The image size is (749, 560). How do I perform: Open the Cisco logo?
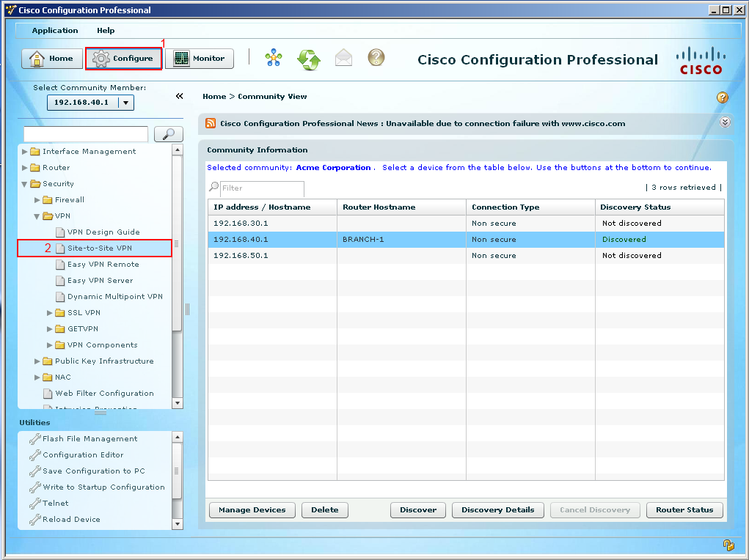tap(701, 60)
